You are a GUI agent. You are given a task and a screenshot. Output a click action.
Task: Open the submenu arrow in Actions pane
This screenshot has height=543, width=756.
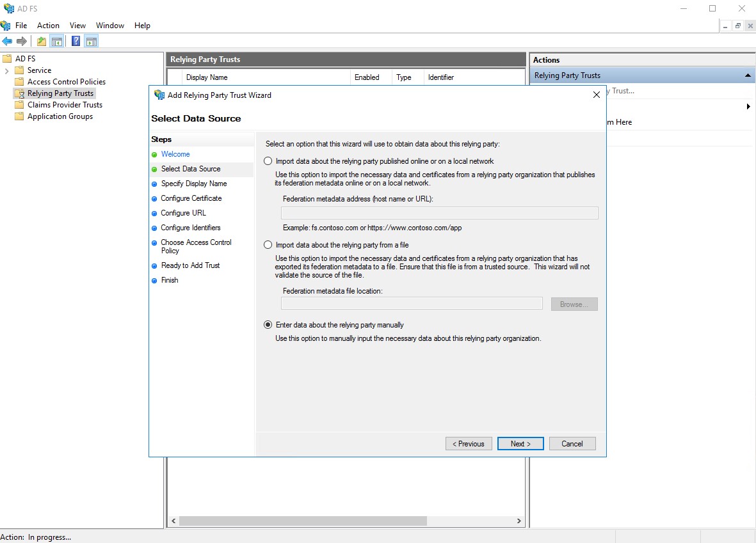click(x=748, y=107)
